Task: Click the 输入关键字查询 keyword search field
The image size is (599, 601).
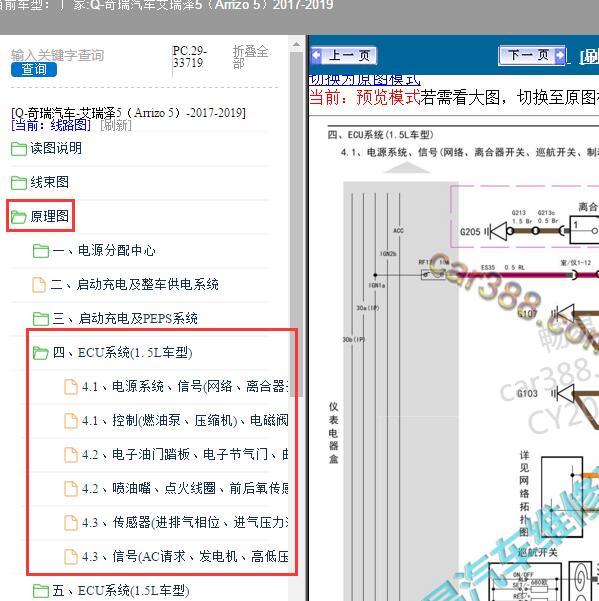Action: coord(57,55)
